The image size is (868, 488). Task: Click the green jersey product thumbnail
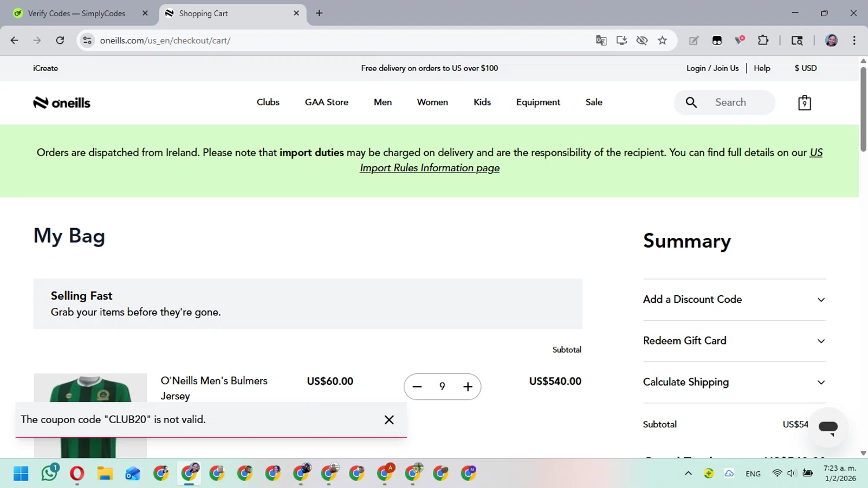click(x=90, y=416)
